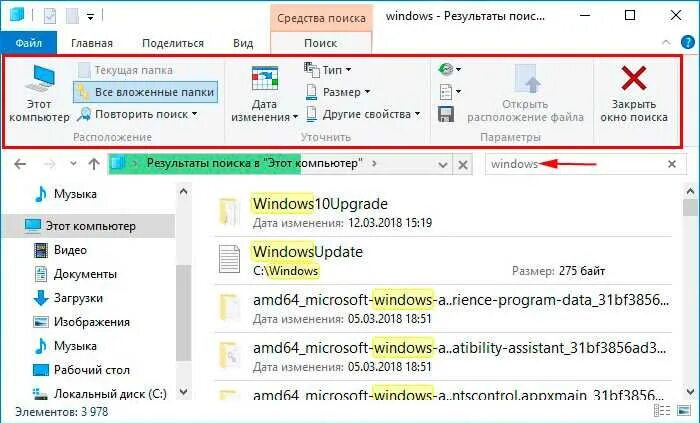Click the address bar search results path
Viewport: 700px width, 423px height.
coord(254,163)
